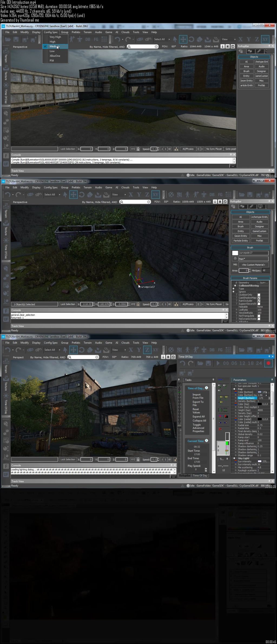Collapse the Fog parameter group
This screenshot has height=644, width=277.
[234, 389]
